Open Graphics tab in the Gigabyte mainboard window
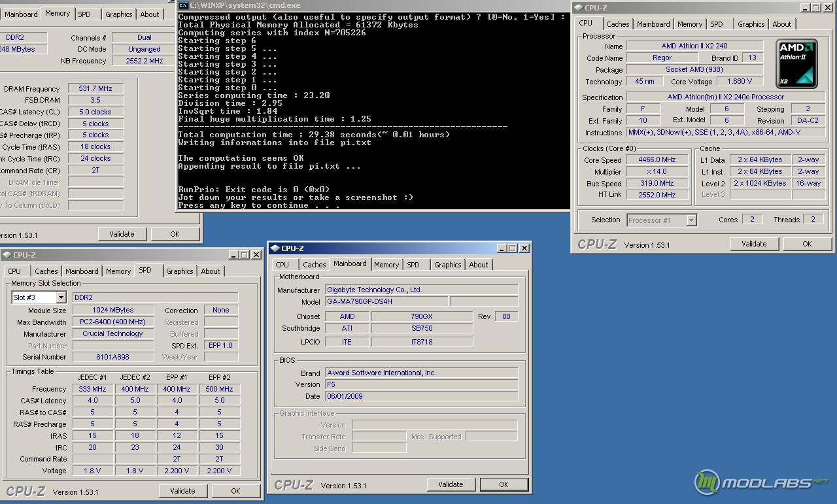The height and width of the screenshot is (504, 837). 447,265
